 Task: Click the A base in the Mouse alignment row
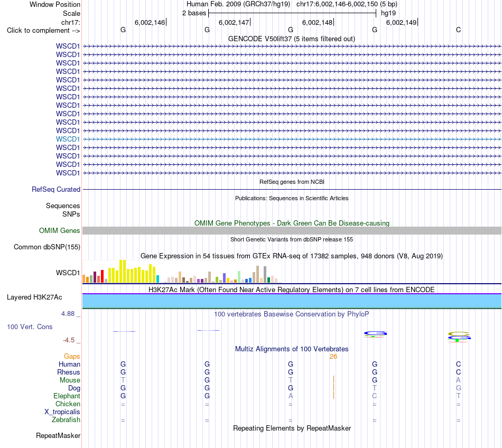[459, 380]
